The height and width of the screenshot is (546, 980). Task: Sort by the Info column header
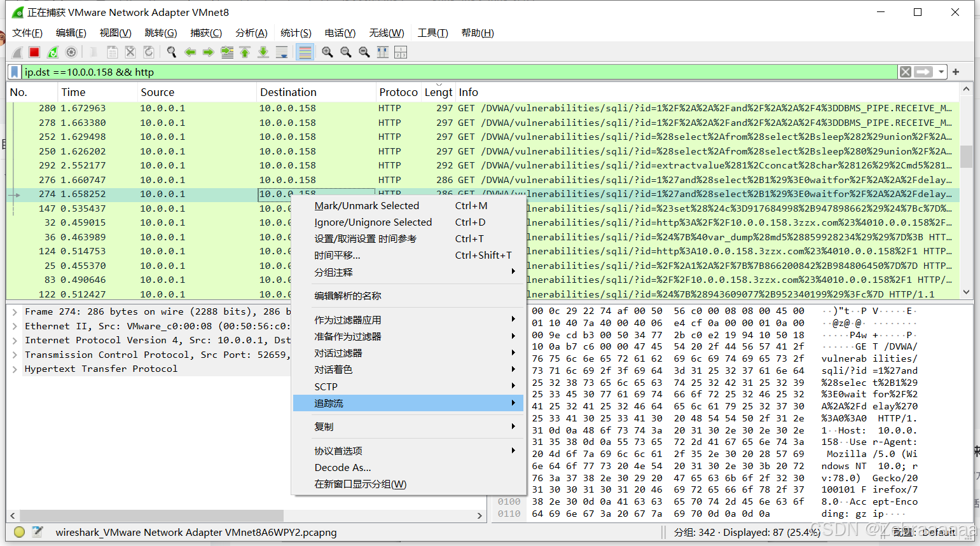coord(707,92)
